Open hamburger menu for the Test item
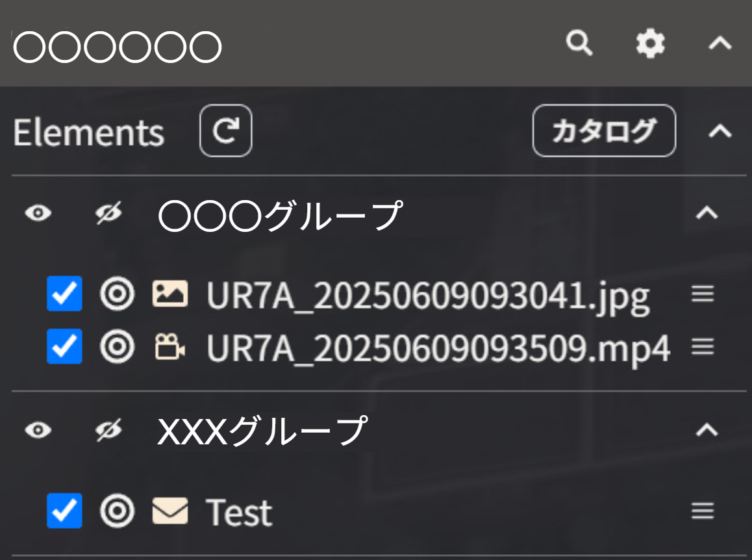This screenshot has width=752, height=560. click(x=703, y=511)
